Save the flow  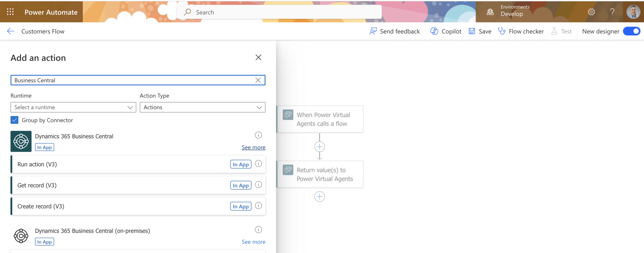[x=480, y=31]
